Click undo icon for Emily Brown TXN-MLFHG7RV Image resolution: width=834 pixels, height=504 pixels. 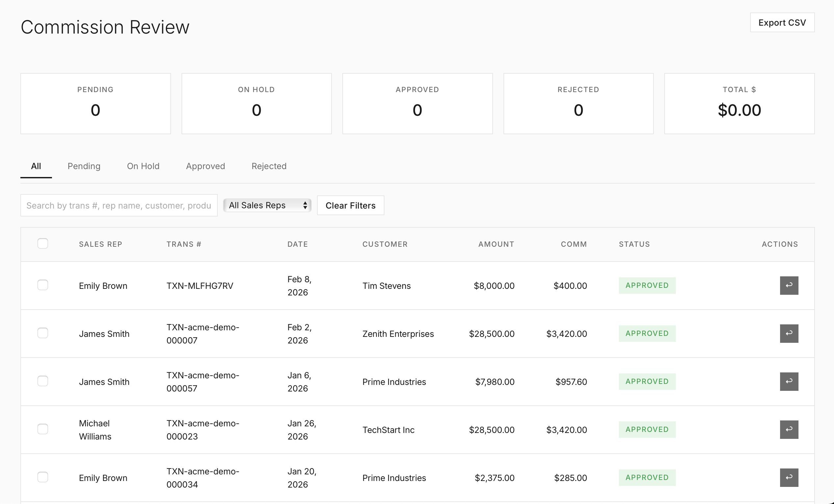789,285
